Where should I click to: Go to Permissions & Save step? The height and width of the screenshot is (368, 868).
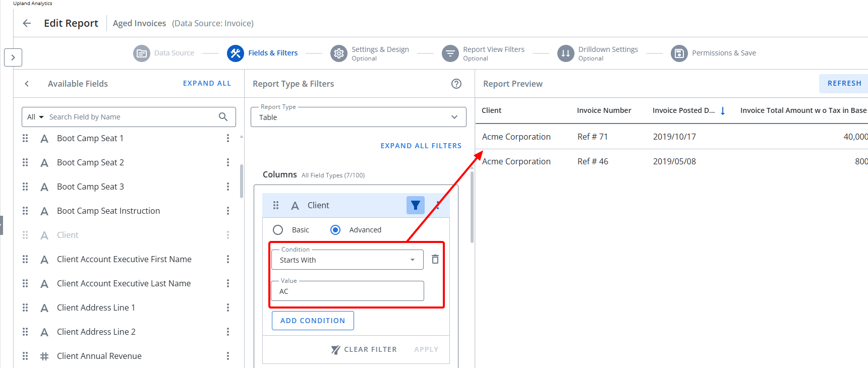click(724, 53)
